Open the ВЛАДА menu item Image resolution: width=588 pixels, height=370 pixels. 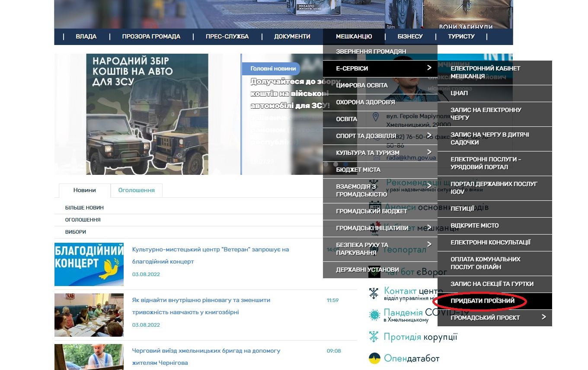tap(86, 37)
